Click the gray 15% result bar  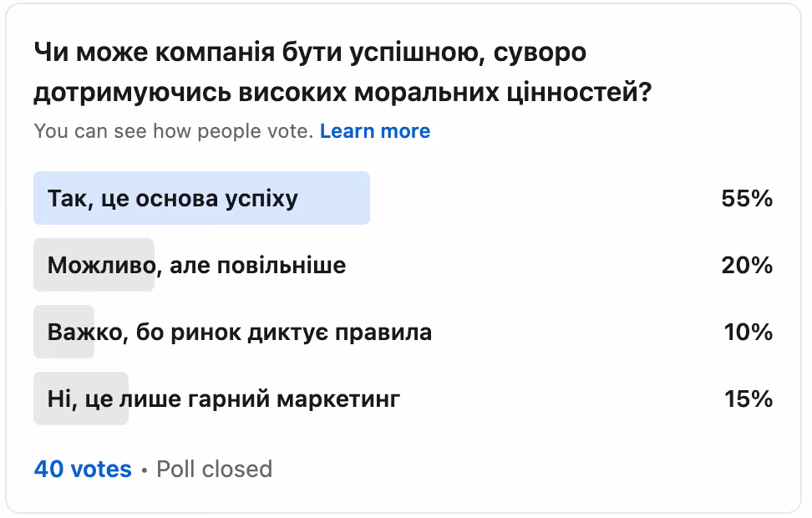pyautogui.click(x=81, y=399)
